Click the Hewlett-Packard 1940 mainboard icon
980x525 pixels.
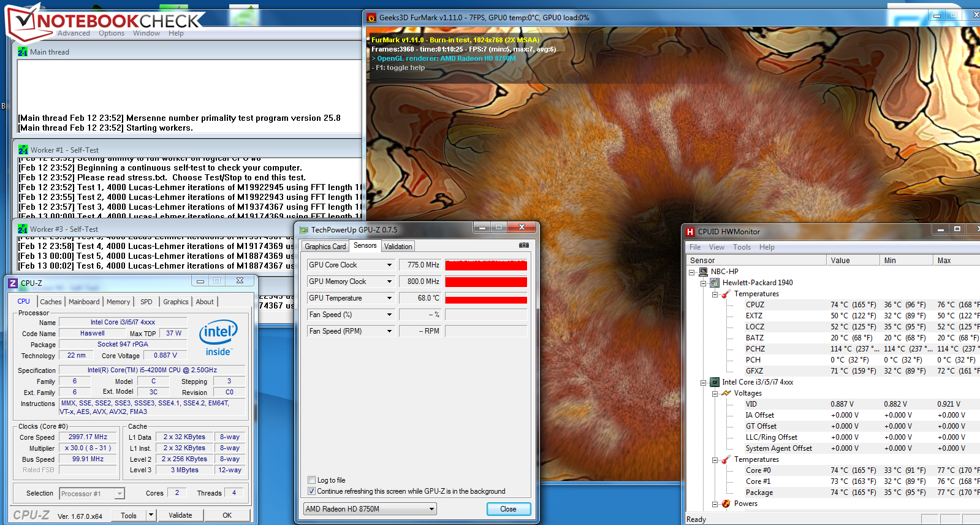pyautogui.click(x=715, y=283)
